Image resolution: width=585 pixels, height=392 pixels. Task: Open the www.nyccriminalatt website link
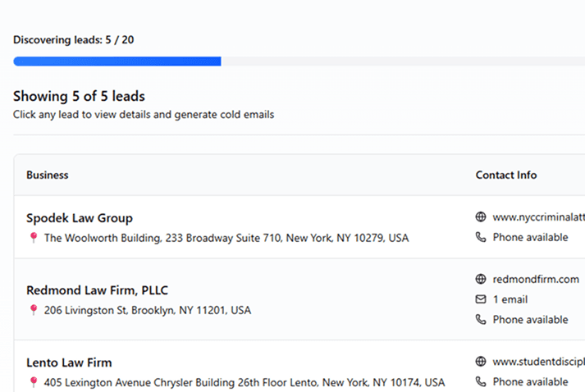click(x=538, y=217)
